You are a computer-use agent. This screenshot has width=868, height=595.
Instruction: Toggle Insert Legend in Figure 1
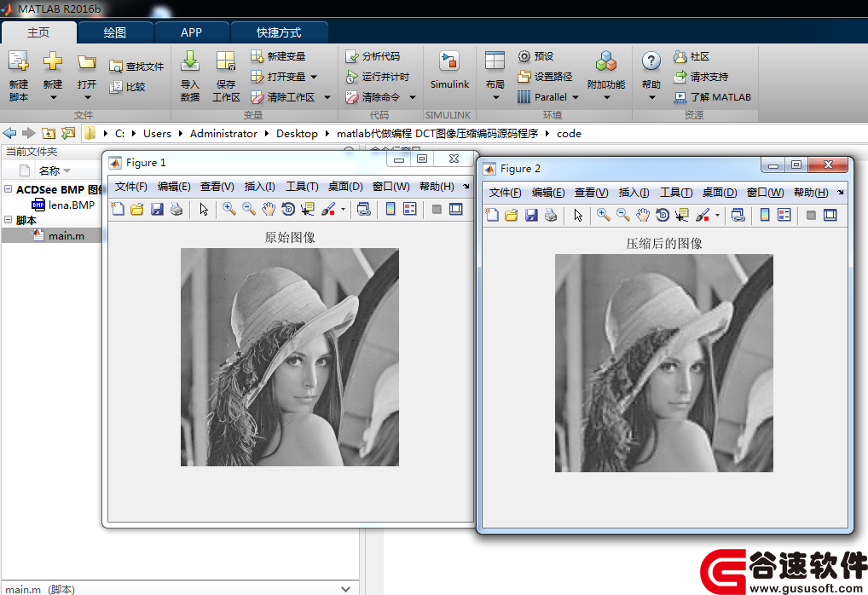(410, 209)
